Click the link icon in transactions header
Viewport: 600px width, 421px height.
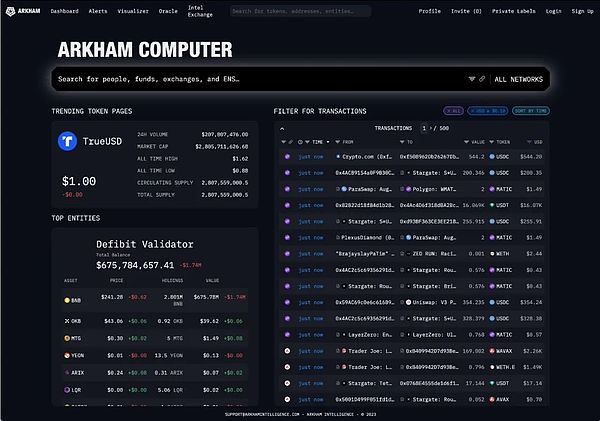290,142
